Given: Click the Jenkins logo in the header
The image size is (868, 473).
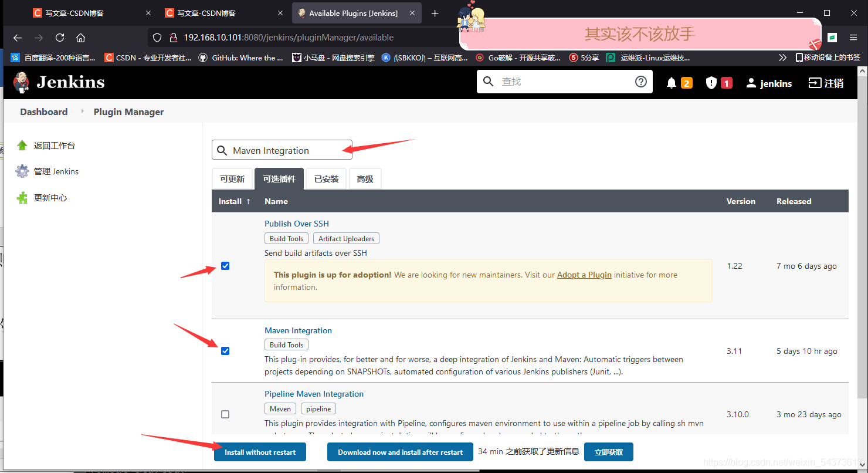Looking at the screenshot, I should (x=59, y=82).
